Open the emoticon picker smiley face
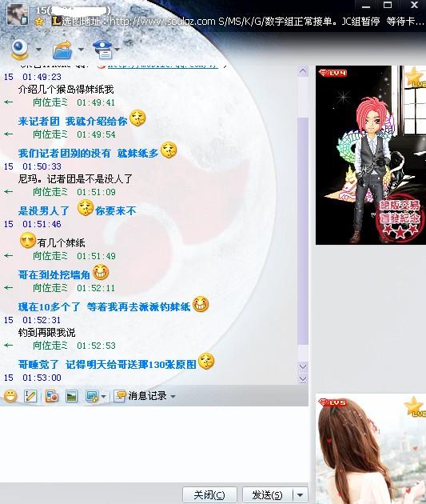Viewport: 426px width, 504px height. 10,396
